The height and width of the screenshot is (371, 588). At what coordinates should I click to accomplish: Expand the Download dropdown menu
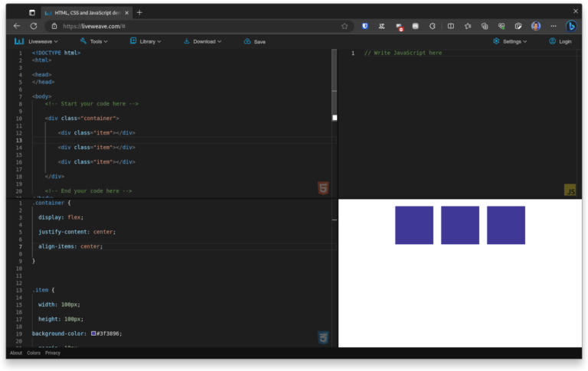202,41
